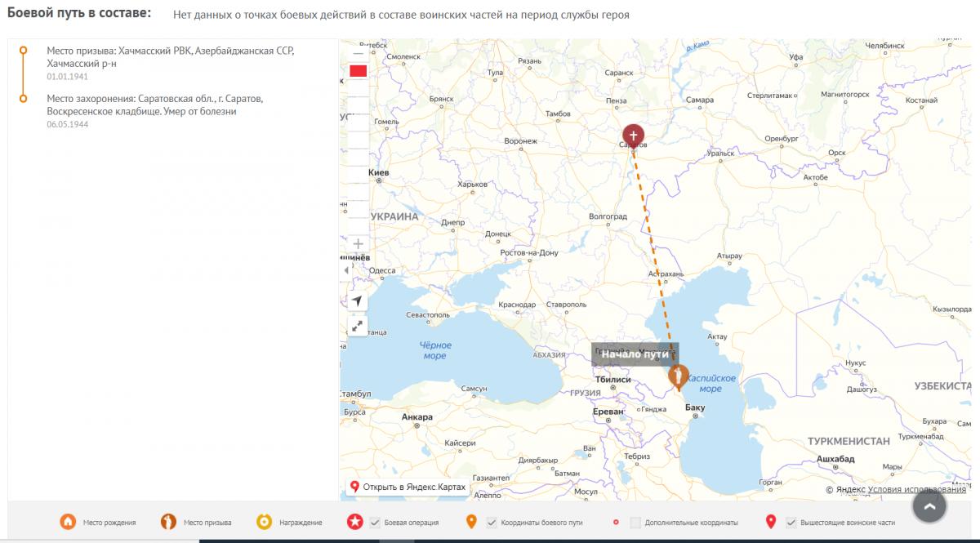The image size is (980, 543).
Task: Click the small left arrow map panel toggle
Action: click(345, 270)
